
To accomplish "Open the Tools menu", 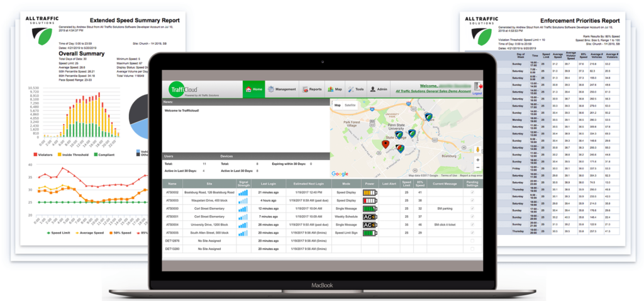I will point(356,89).
